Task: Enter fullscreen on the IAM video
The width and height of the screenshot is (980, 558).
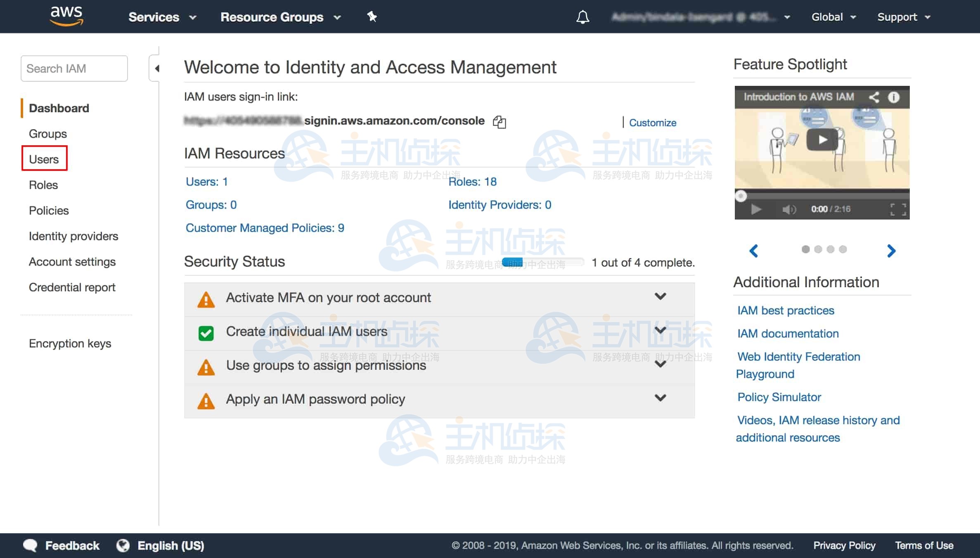Action: pyautogui.click(x=898, y=209)
